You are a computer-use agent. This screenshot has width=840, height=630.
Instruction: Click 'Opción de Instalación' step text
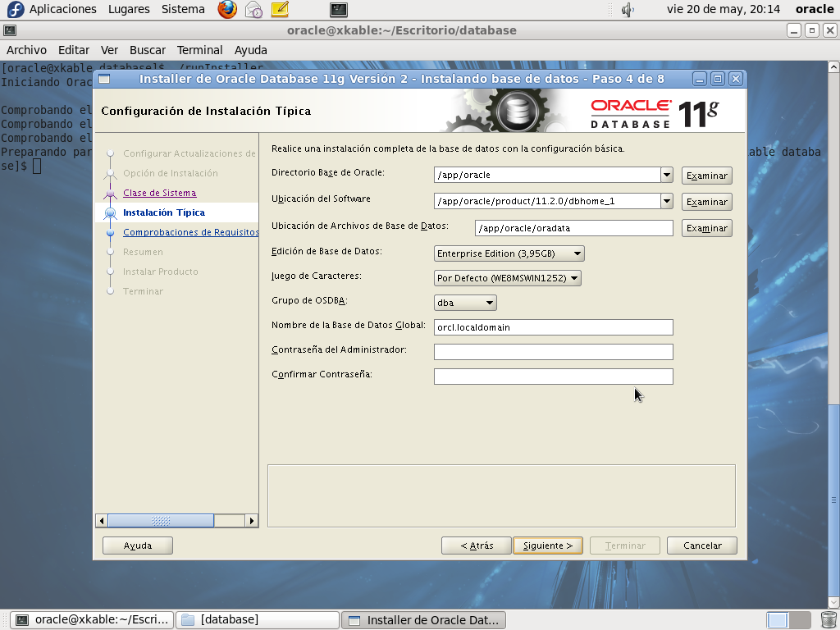[x=171, y=173]
